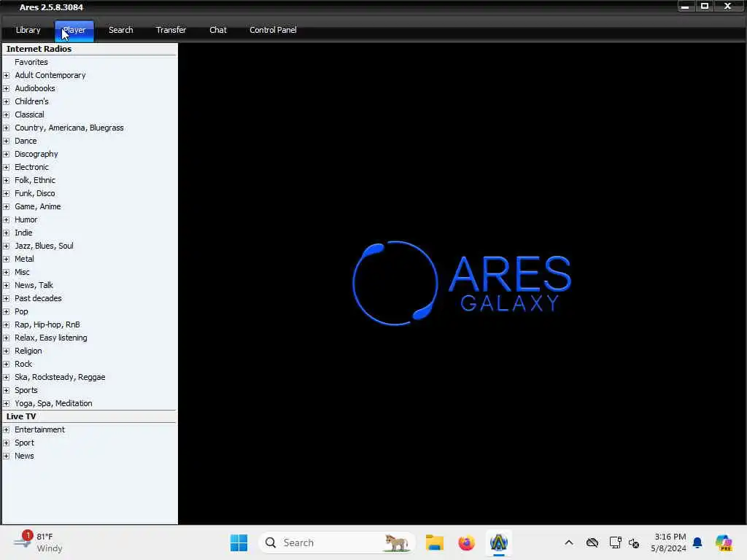Select the Religion category
Viewport: 747px width, 560px height.
28,351
